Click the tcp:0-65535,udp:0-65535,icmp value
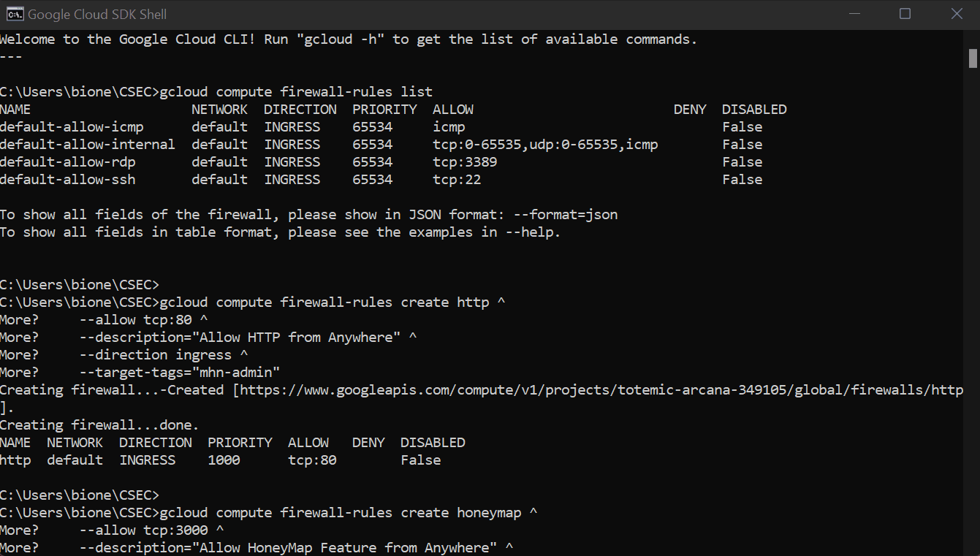The image size is (980, 556). (545, 145)
